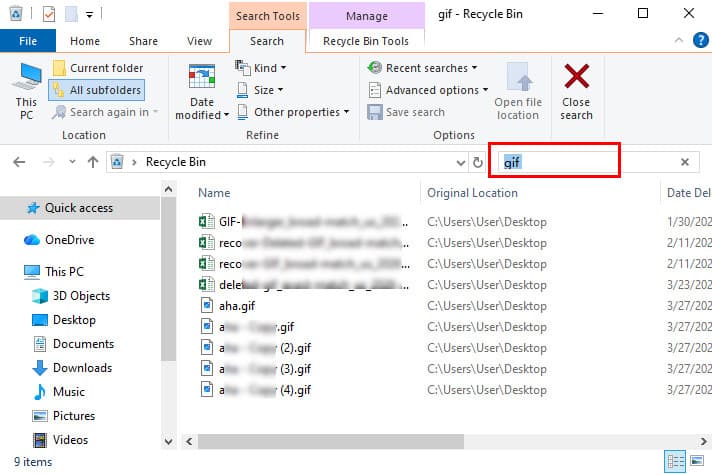Open recent locations dropdown arrow
Image resolution: width=712 pixels, height=474 pixels.
72,162
